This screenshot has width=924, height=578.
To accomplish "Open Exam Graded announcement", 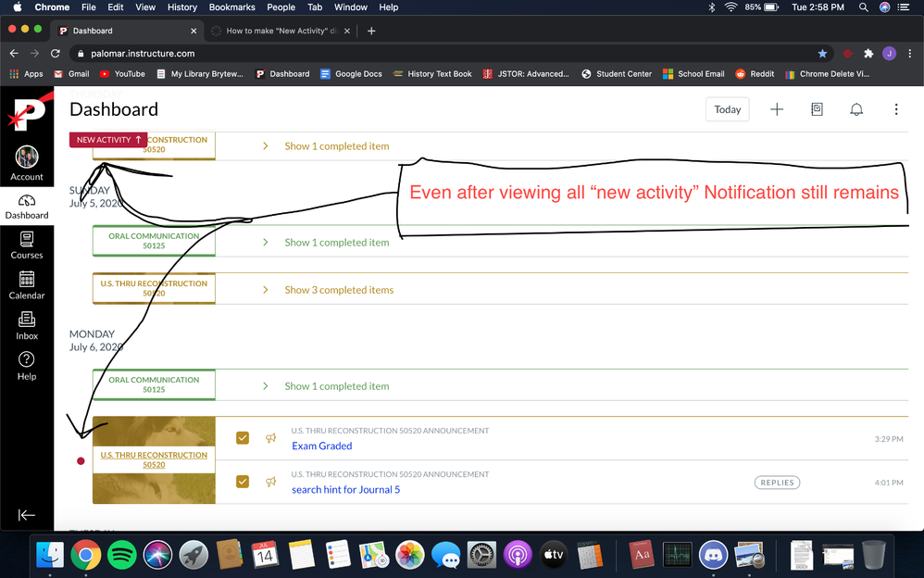I will (x=322, y=446).
